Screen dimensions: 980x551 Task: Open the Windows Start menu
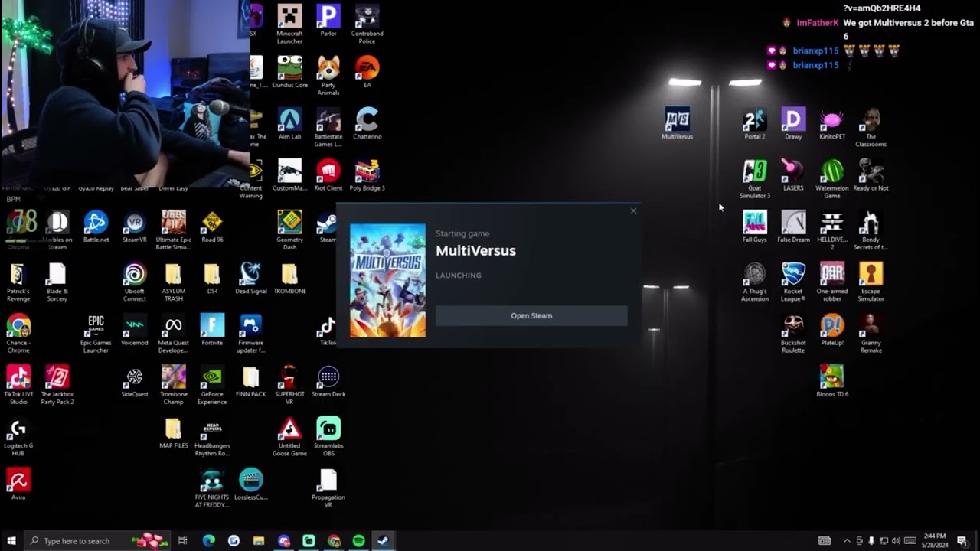tap(11, 541)
